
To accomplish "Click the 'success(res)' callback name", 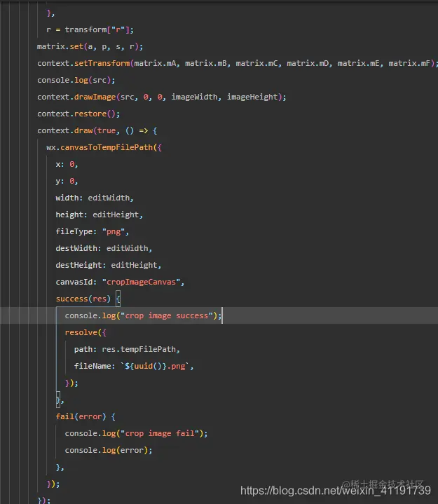I will click(83, 299).
